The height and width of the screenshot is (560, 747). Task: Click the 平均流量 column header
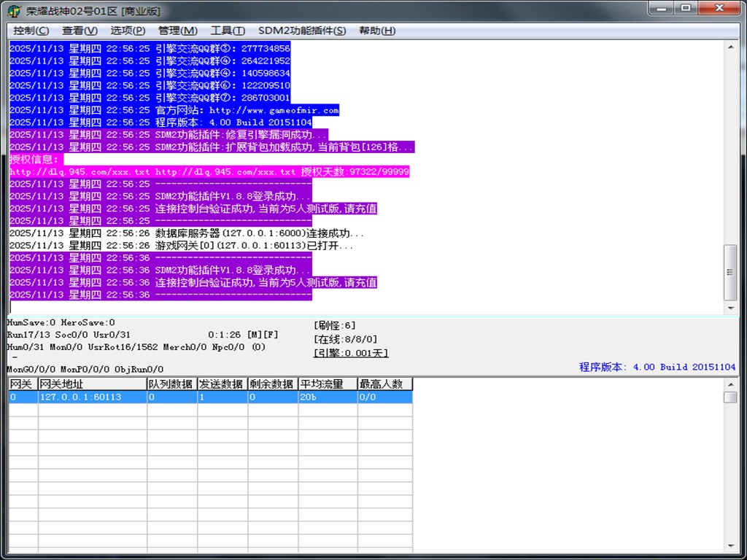[328, 384]
